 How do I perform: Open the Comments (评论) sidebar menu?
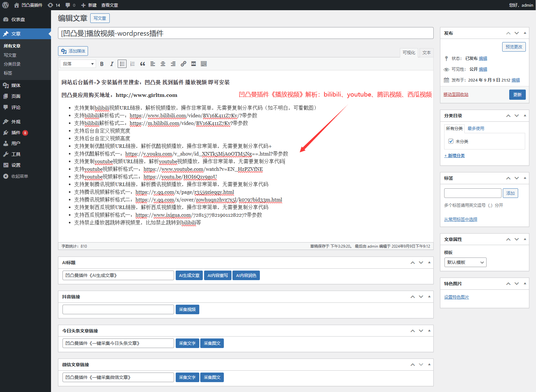(x=26, y=107)
